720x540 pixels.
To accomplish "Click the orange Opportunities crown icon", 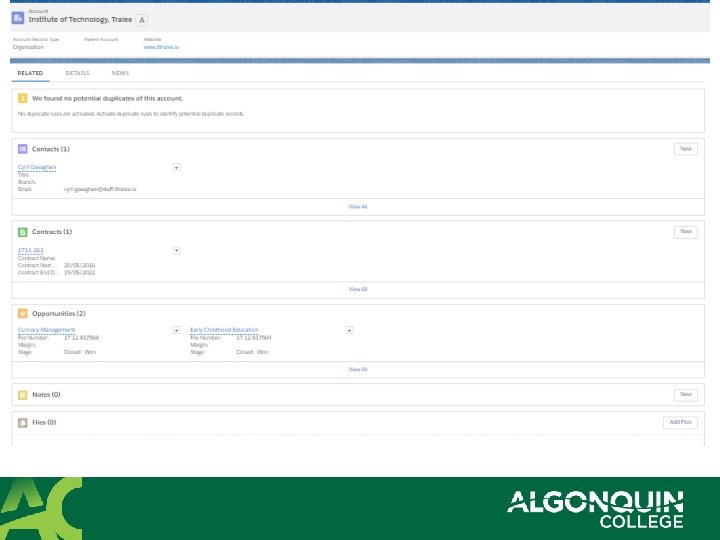I will (22, 313).
